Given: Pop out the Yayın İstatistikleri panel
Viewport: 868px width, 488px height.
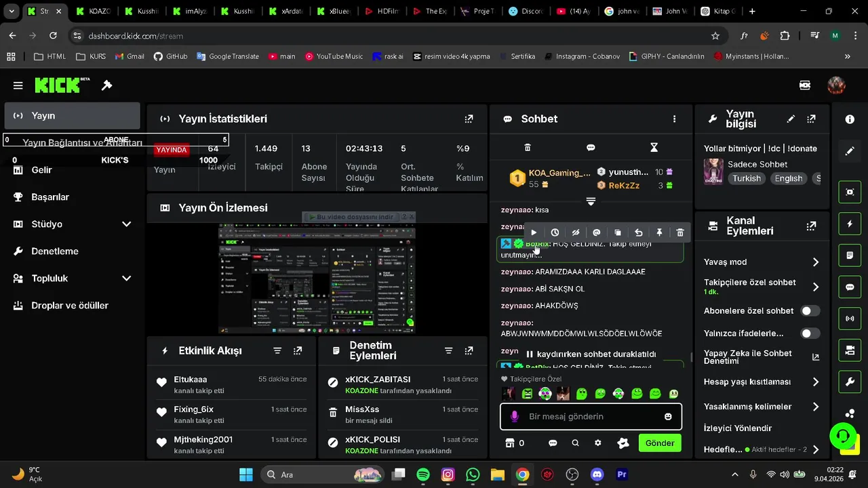Looking at the screenshot, I should pos(469,119).
